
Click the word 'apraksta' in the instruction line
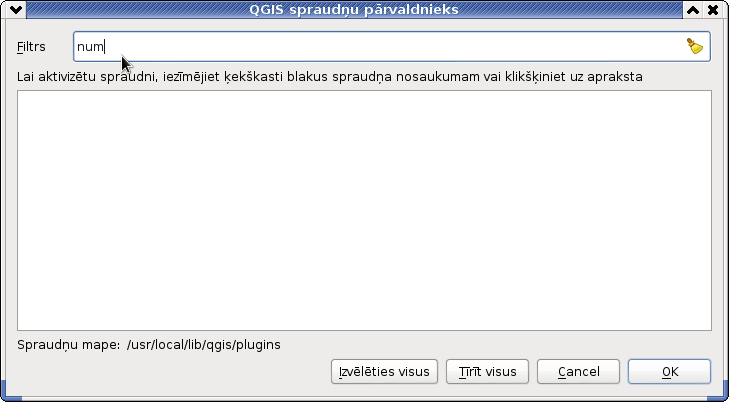pyautogui.click(x=615, y=78)
